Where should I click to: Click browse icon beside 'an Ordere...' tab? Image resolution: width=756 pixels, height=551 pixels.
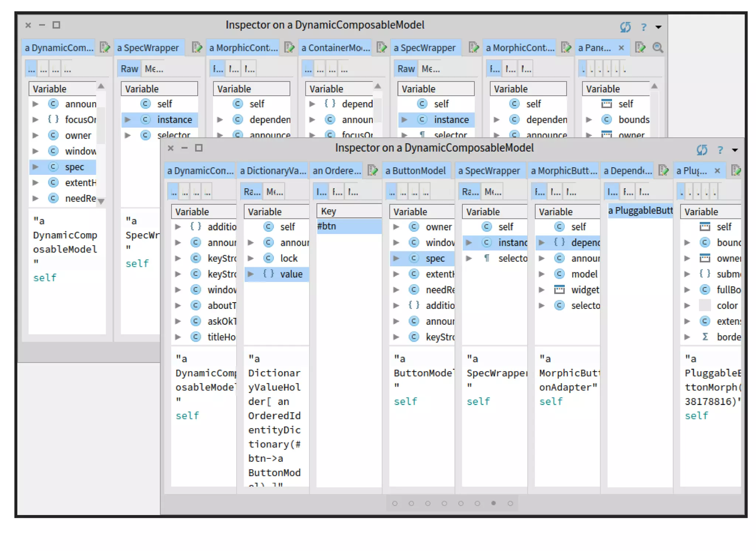pyautogui.click(x=373, y=171)
